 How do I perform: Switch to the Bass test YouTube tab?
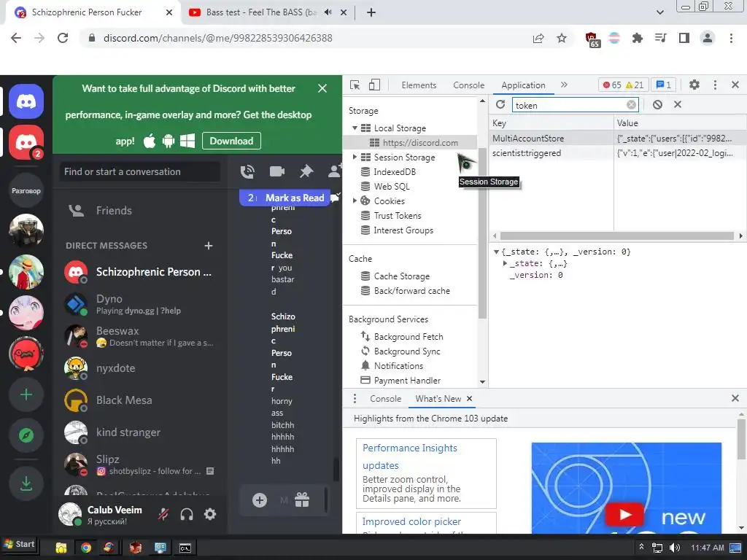point(262,12)
